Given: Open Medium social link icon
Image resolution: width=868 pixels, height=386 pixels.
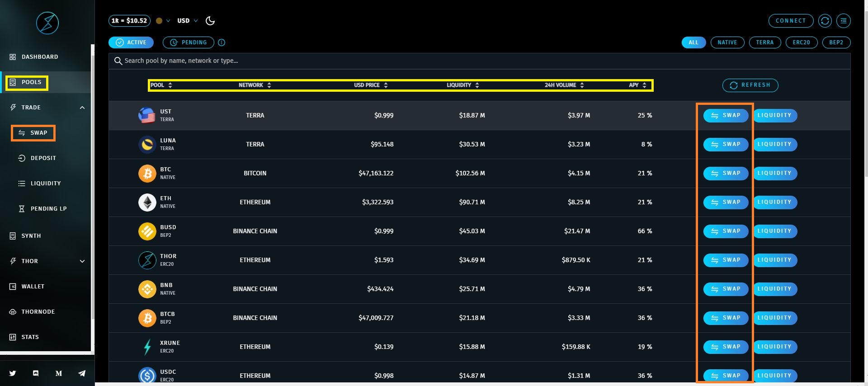Looking at the screenshot, I should click(x=59, y=373).
